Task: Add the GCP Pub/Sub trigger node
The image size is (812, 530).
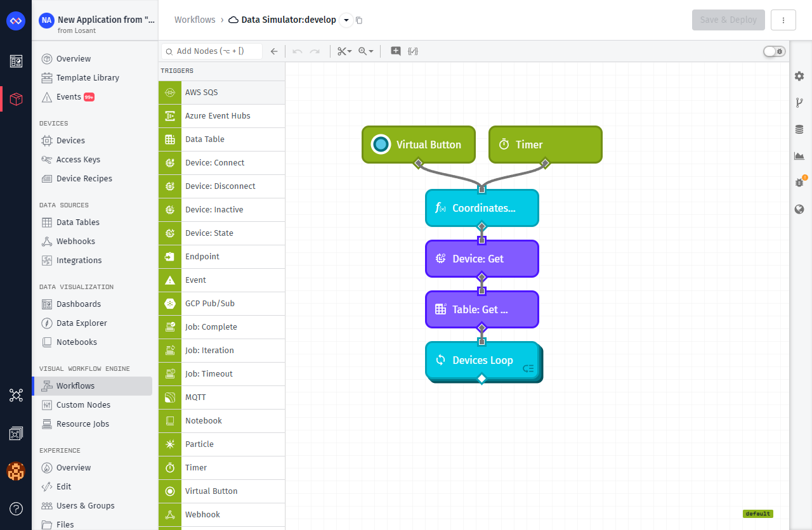Action: (222, 304)
